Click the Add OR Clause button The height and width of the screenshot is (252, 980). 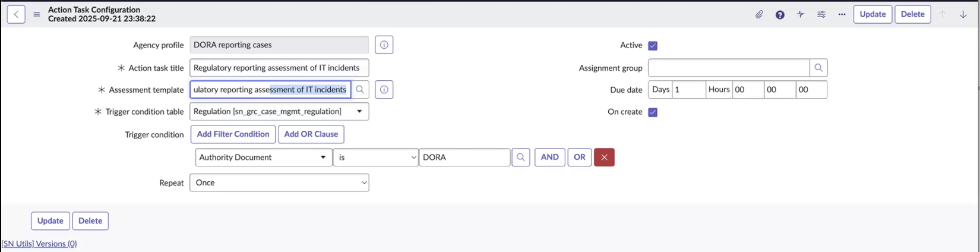[311, 134]
